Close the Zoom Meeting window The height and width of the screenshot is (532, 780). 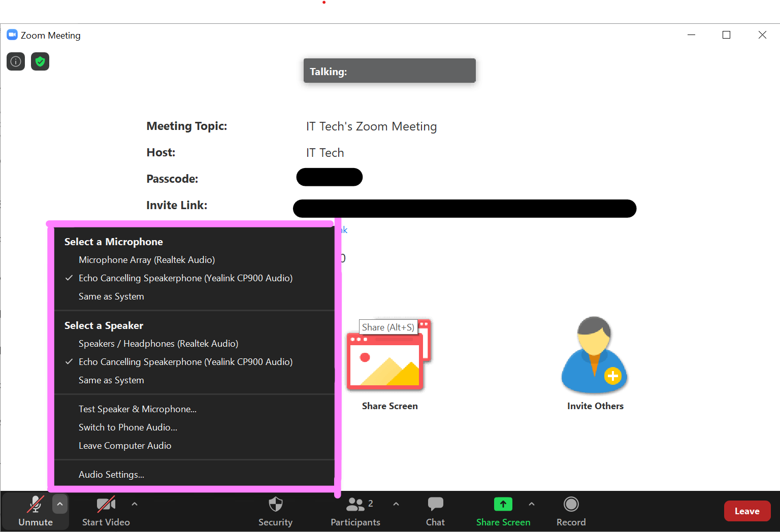tap(762, 35)
